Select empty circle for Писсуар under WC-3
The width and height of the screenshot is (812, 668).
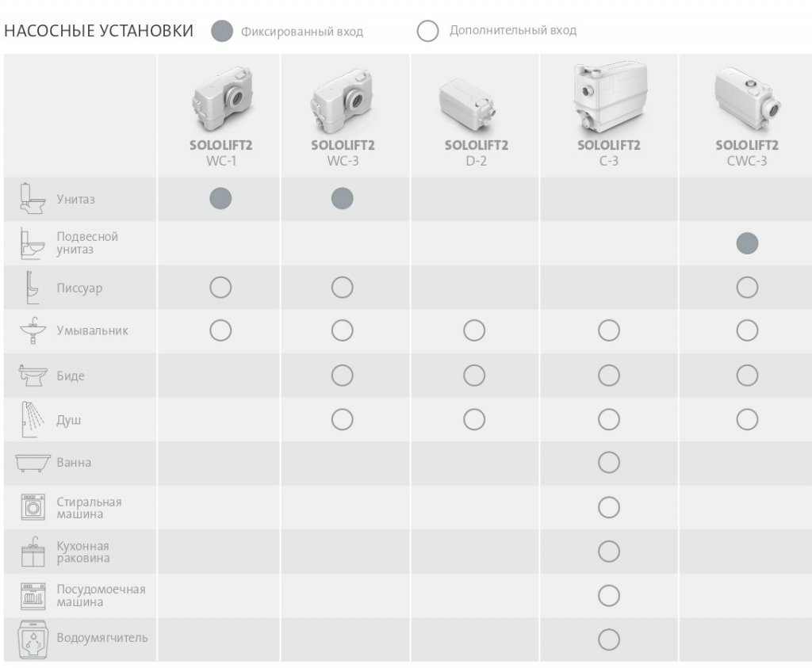tap(343, 288)
